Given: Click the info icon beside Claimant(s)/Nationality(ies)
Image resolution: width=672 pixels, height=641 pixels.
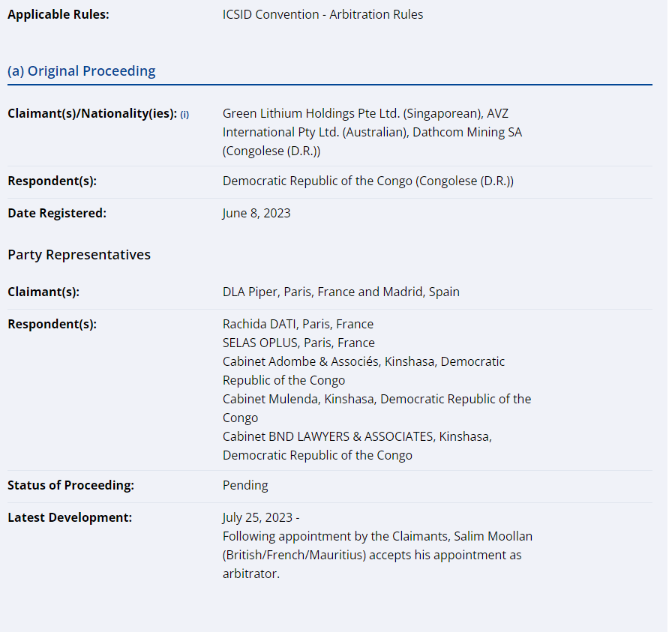Looking at the screenshot, I should tap(184, 115).
